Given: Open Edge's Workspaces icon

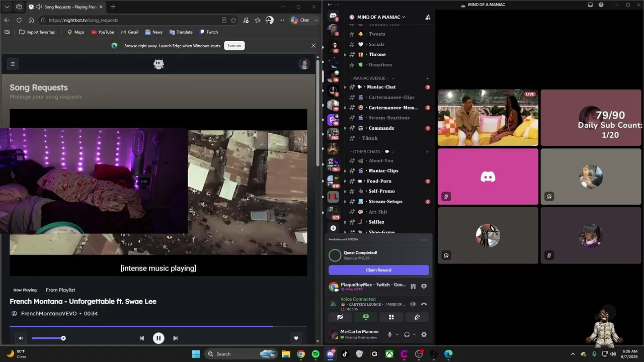Looking at the screenshot, I should point(19,7).
